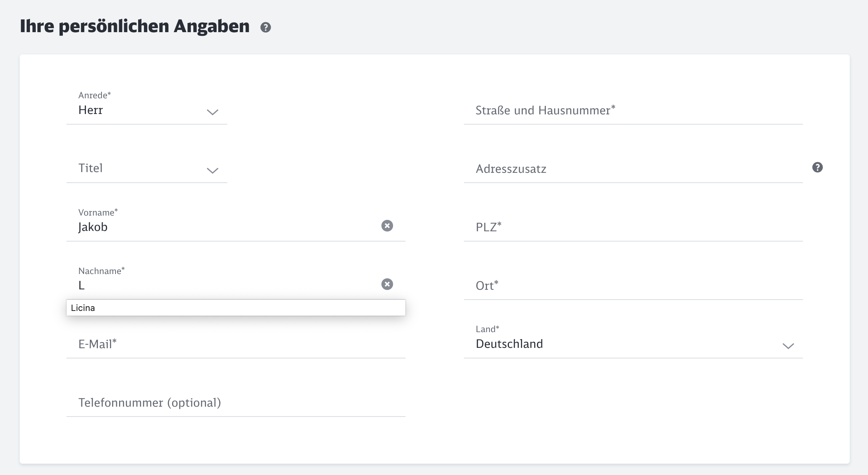This screenshot has width=868, height=475.
Task: Focus the E-Mail input field
Action: click(x=236, y=344)
